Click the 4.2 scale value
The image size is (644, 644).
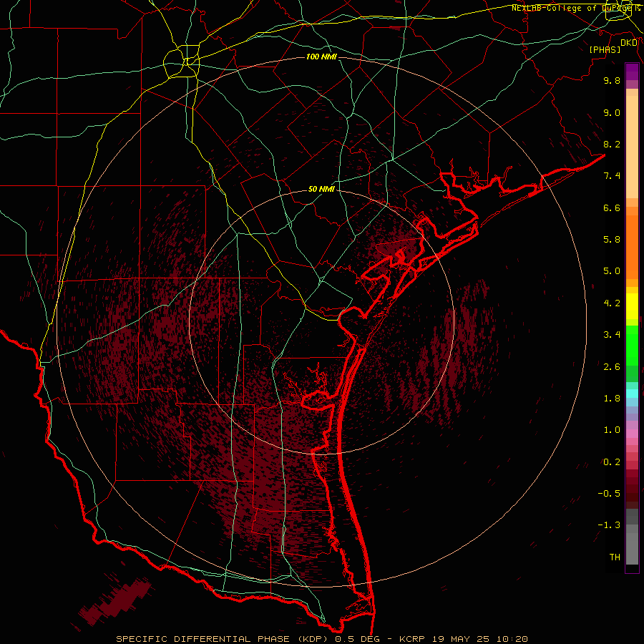[x=612, y=303]
